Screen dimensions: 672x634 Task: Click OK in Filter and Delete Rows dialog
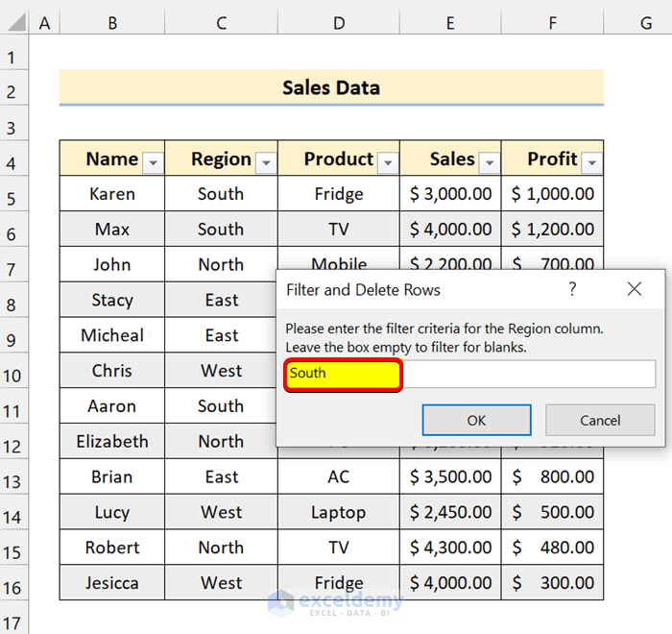click(476, 420)
